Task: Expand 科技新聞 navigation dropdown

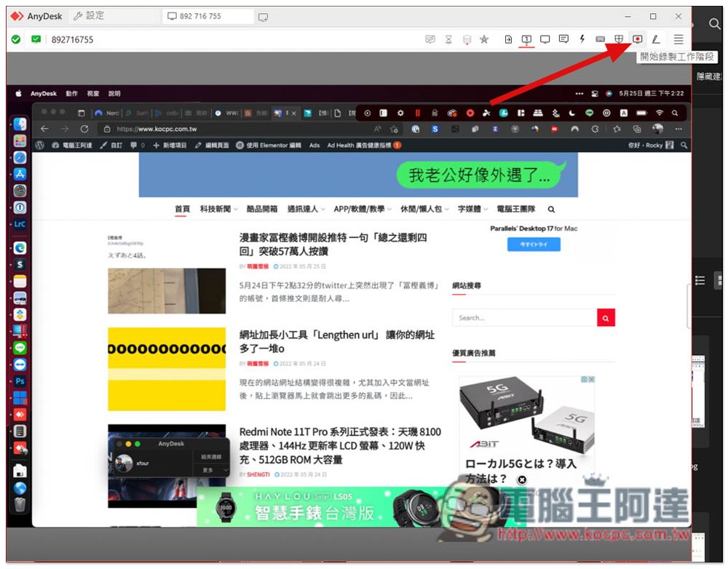Action: [218, 209]
